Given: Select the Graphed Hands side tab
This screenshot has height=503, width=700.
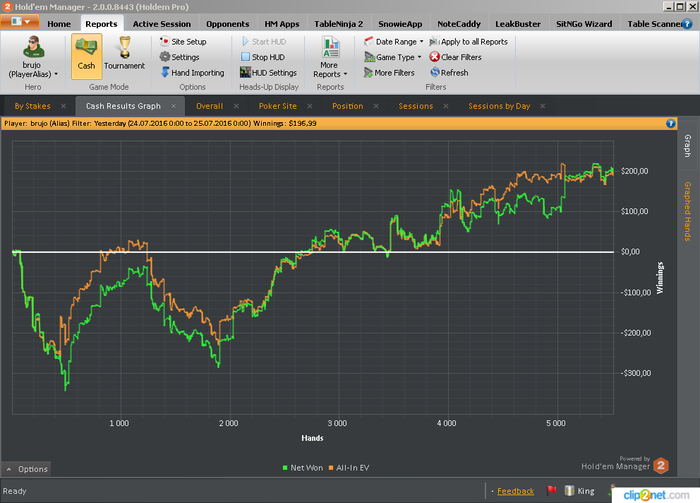Looking at the screenshot, I should [688, 211].
